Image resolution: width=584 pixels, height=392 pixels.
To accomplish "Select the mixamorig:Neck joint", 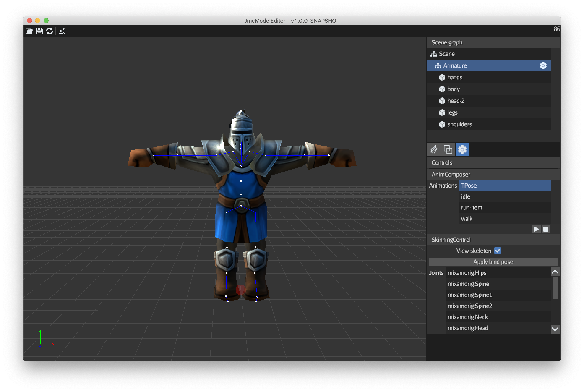I will point(467,317).
